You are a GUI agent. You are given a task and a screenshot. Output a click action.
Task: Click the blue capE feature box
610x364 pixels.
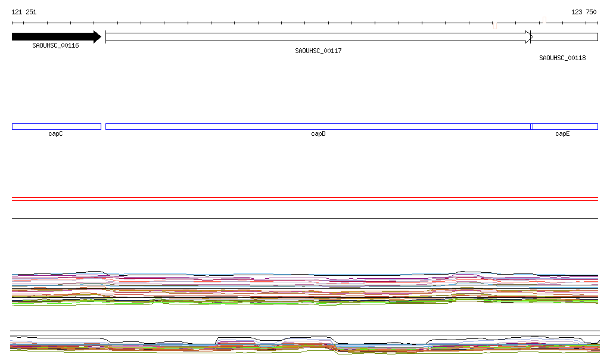(565, 126)
